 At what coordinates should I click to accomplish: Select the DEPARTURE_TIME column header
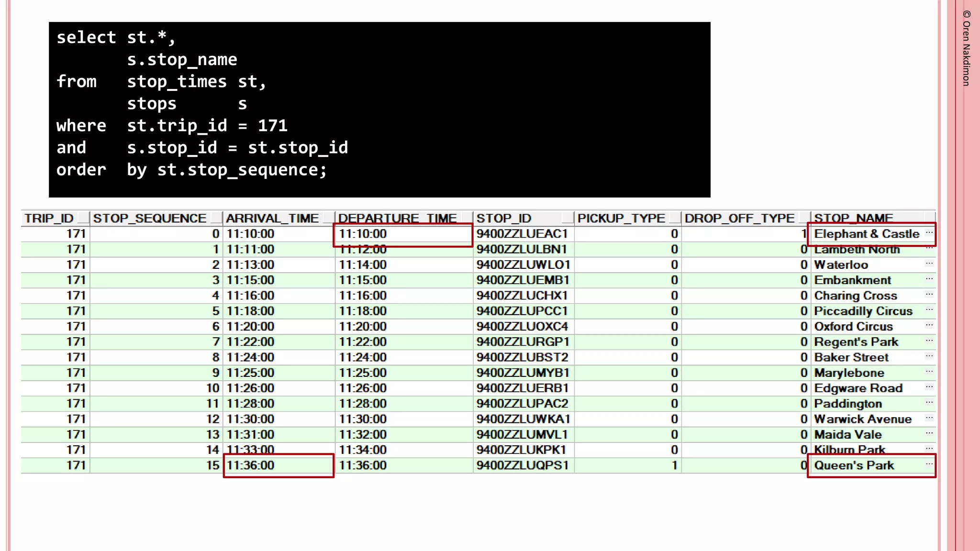pyautogui.click(x=397, y=218)
